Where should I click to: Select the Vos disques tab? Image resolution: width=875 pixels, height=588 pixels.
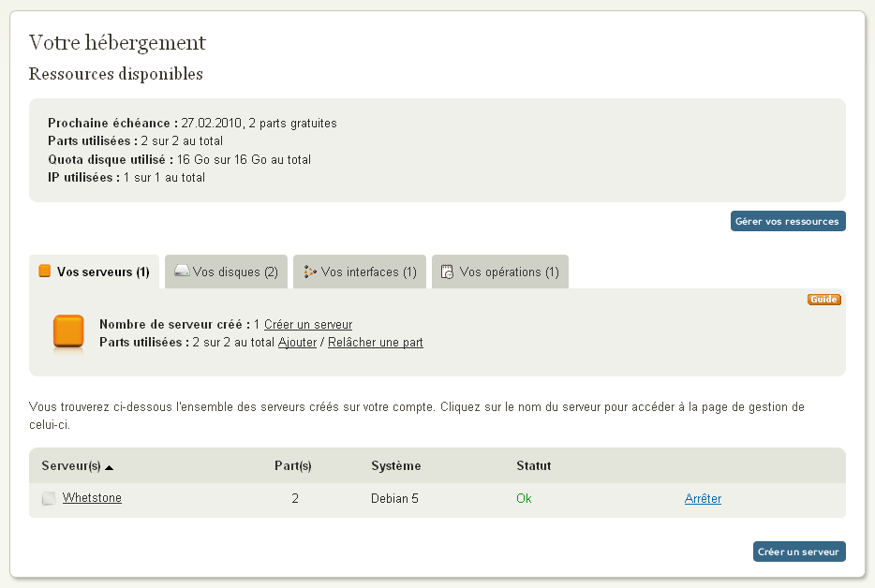[x=235, y=272]
